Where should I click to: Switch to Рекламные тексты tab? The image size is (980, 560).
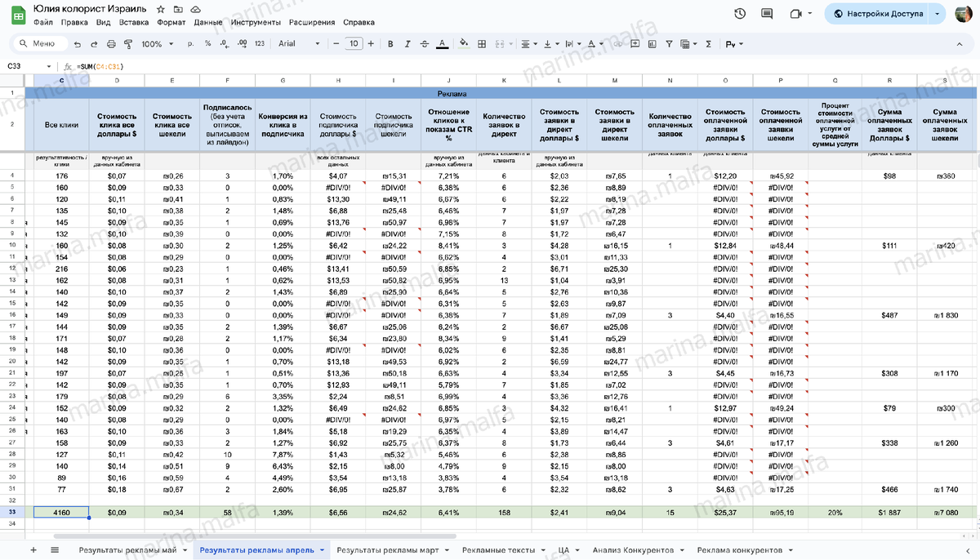click(x=502, y=550)
